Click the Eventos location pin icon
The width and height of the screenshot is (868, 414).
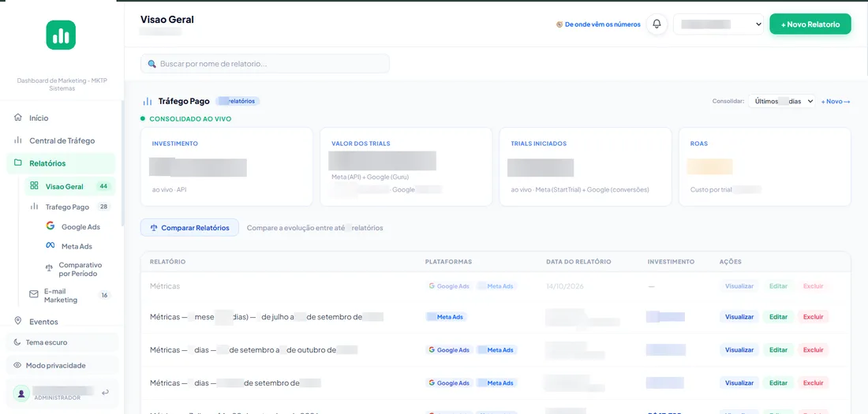(x=18, y=321)
